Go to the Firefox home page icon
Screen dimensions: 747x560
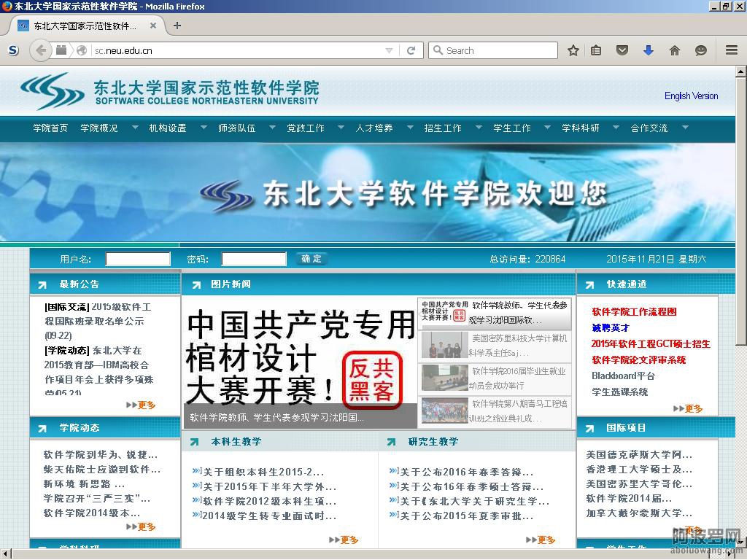[675, 50]
